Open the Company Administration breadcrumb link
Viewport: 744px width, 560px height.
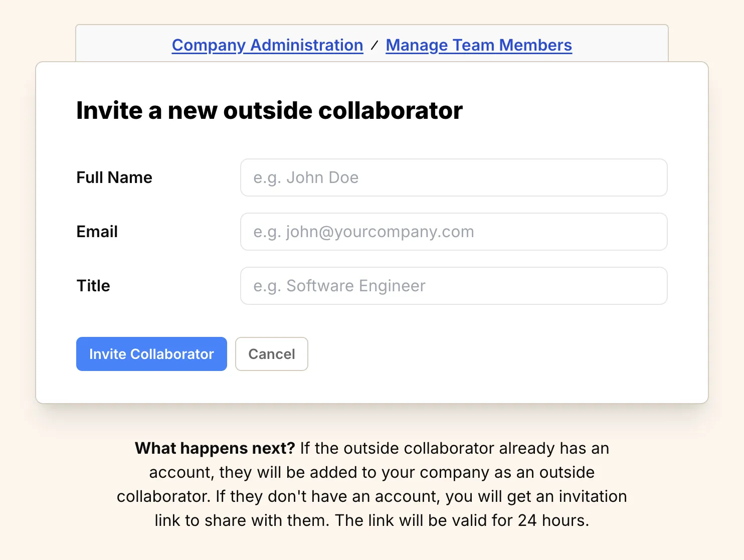coord(267,45)
